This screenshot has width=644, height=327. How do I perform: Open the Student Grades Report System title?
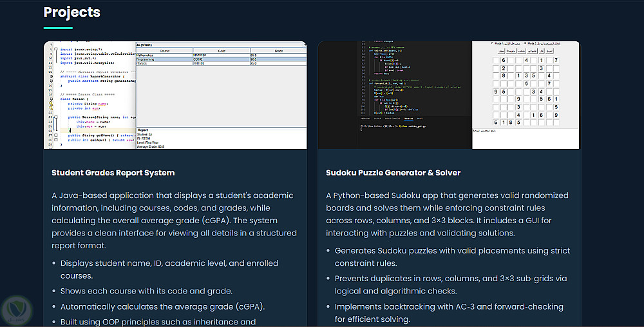tap(113, 173)
